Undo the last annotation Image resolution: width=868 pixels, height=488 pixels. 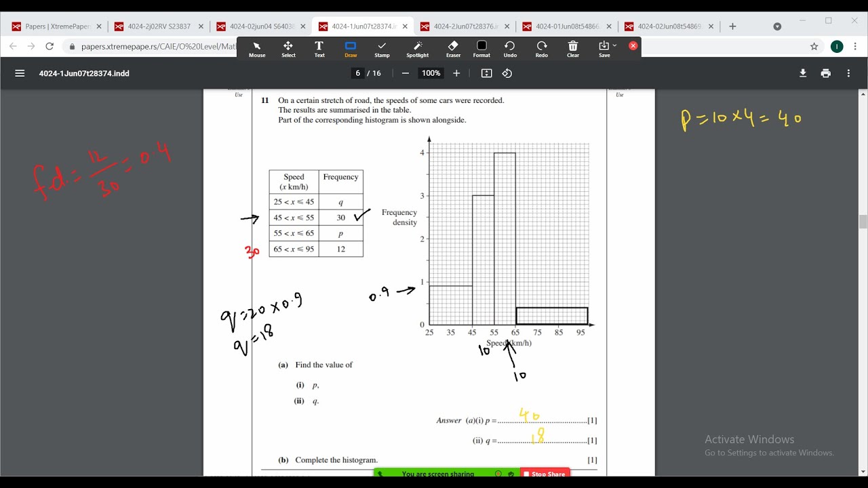click(510, 49)
